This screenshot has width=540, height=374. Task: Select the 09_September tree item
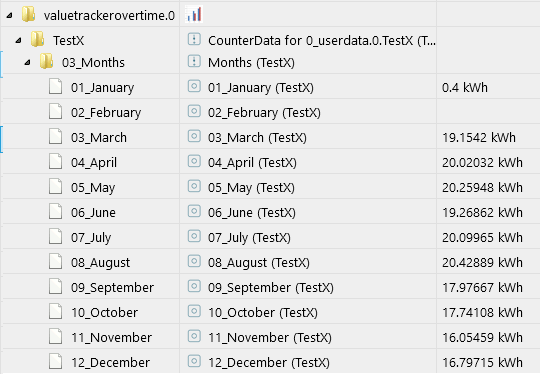(112, 288)
